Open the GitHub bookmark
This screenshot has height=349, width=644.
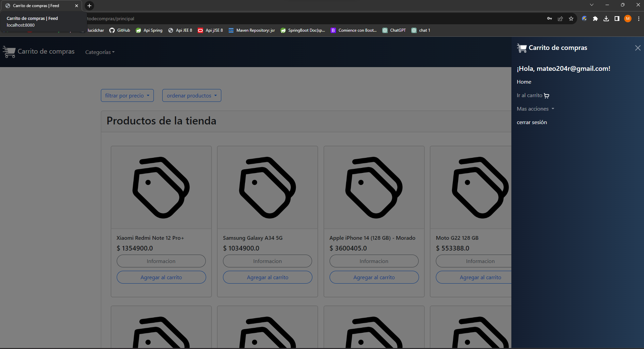(119, 30)
